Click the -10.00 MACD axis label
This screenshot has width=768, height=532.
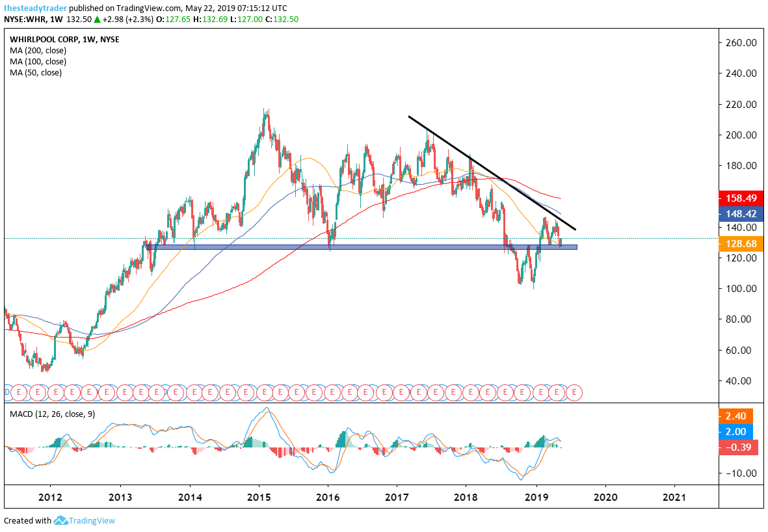[741, 473]
